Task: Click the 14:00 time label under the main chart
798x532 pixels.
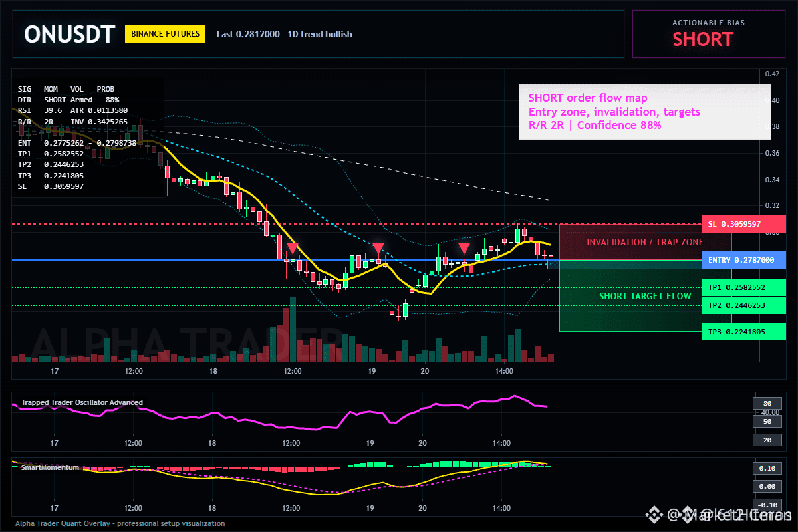Action: (x=503, y=371)
